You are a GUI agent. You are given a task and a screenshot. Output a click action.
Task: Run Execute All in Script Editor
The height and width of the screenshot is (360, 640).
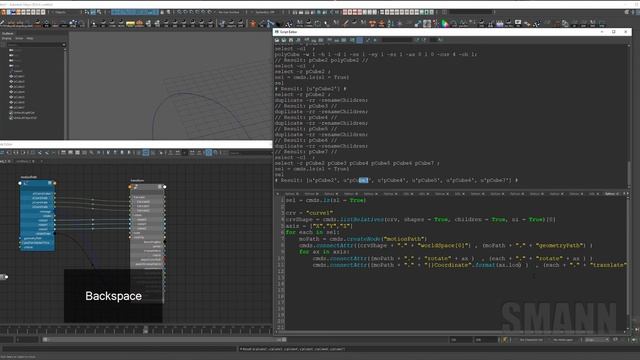click(368, 40)
